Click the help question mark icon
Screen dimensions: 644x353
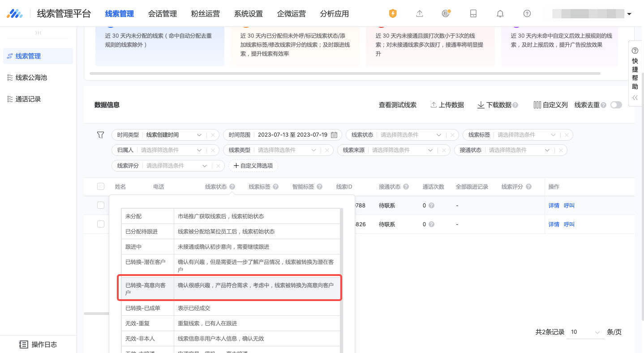tap(527, 13)
